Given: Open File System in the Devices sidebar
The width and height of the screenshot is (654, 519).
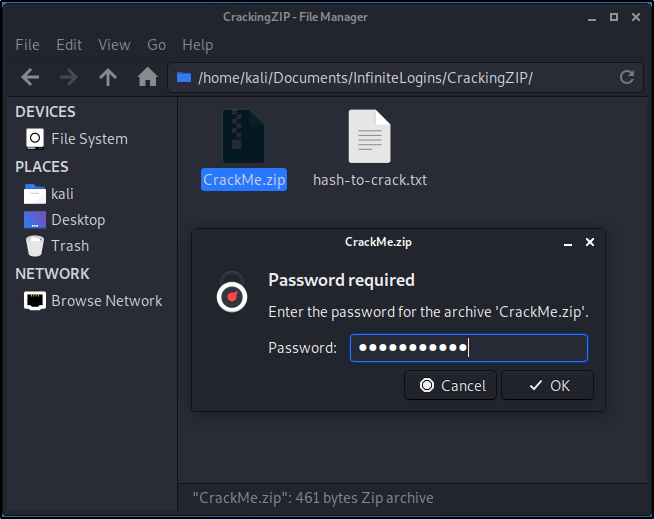Looking at the screenshot, I should (89, 139).
